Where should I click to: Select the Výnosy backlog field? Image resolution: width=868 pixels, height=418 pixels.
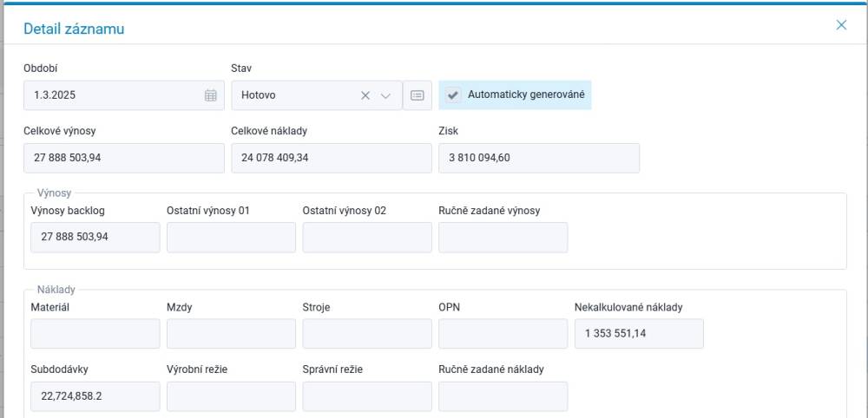(95, 238)
